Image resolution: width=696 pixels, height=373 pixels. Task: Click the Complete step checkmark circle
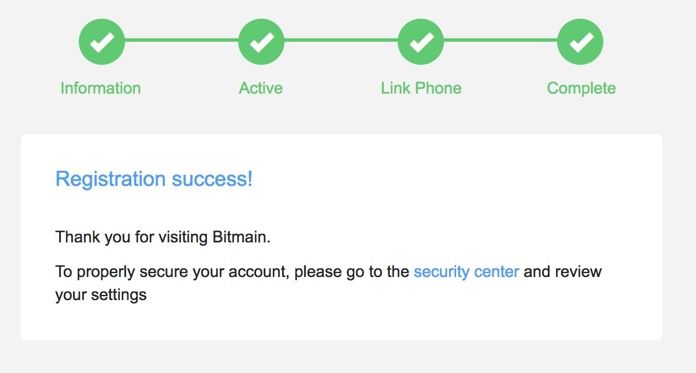point(580,42)
